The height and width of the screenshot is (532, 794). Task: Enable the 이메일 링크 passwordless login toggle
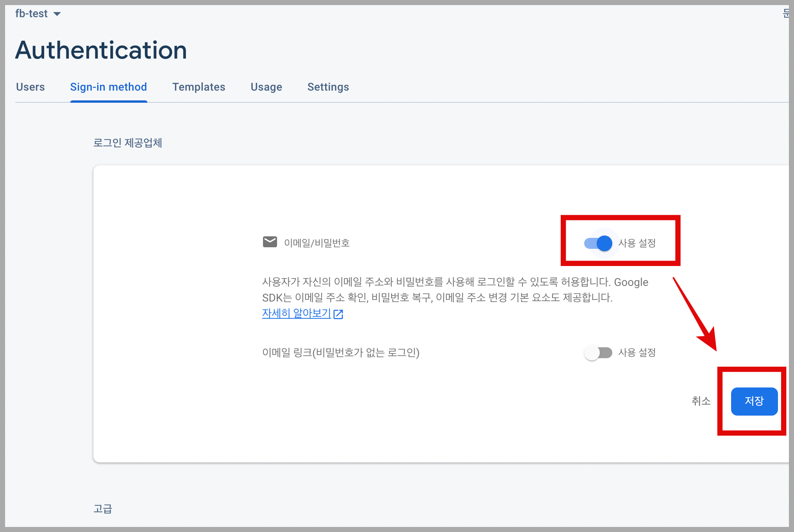point(598,353)
